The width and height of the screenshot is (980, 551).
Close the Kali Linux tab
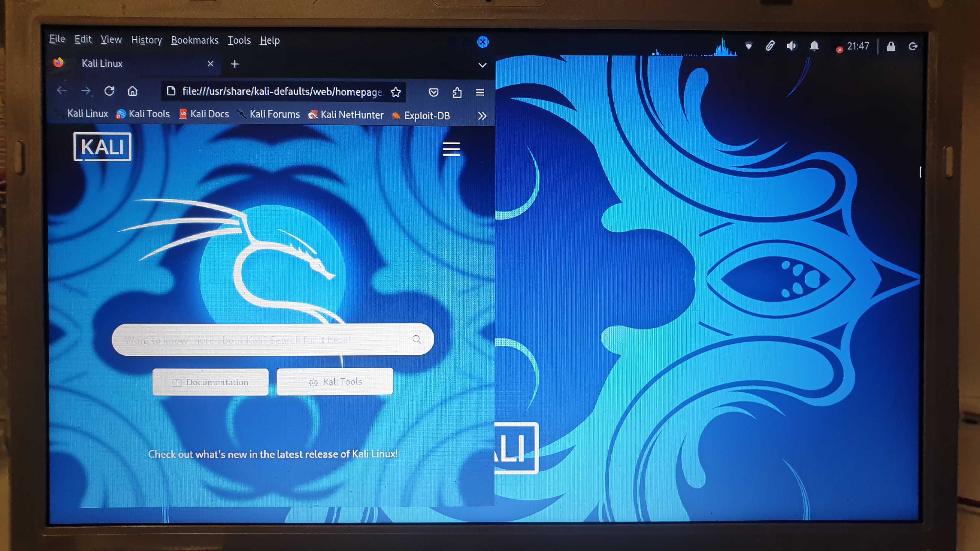coord(210,64)
